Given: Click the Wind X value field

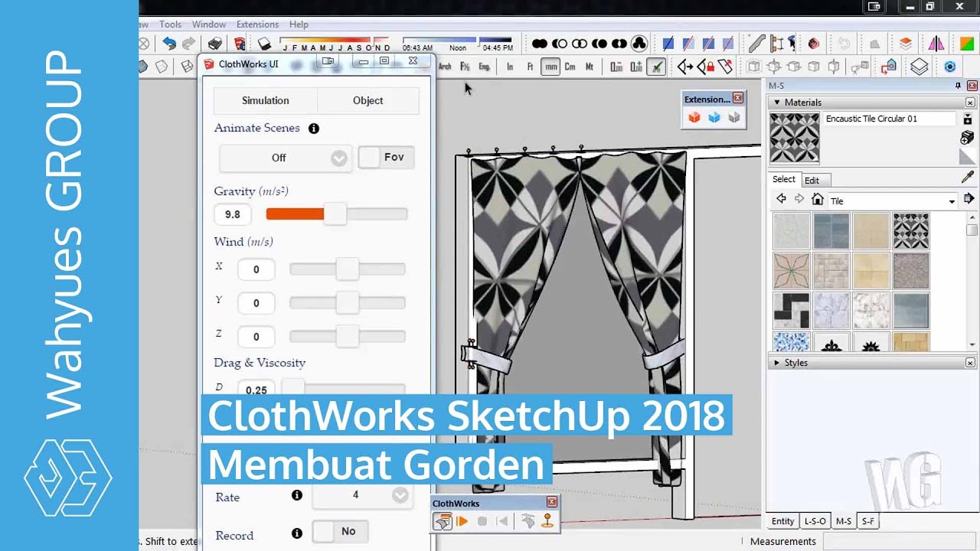Looking at the screenshot, I should pos(256,269).
